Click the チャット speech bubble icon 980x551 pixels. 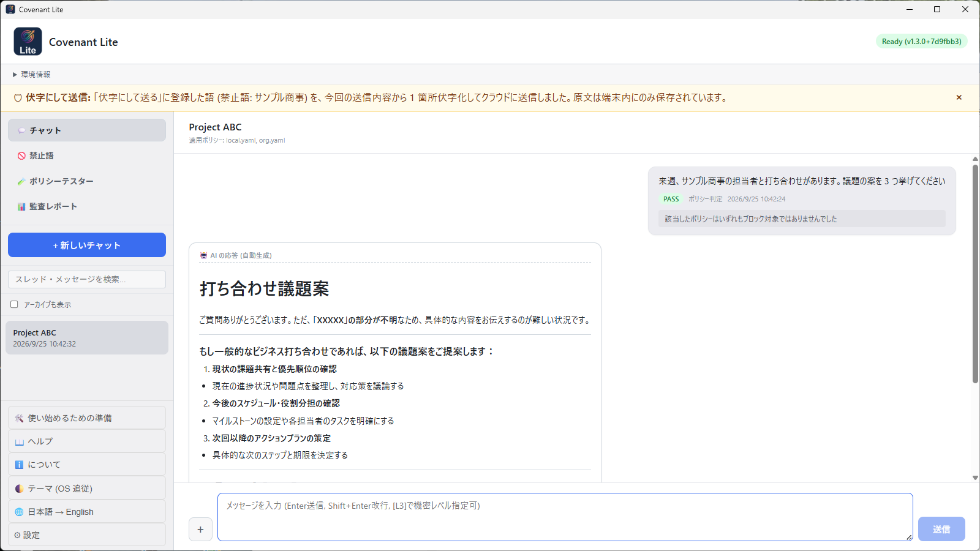21,130
